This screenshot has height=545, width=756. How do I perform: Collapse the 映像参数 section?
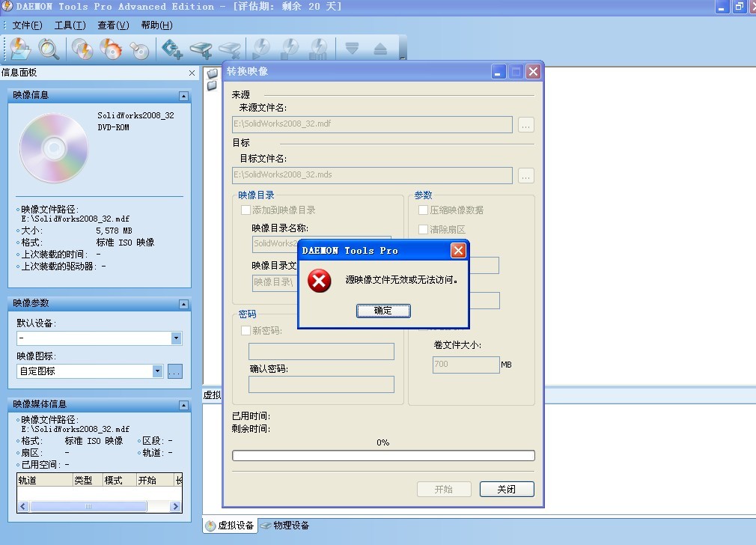tap(183, 304)
